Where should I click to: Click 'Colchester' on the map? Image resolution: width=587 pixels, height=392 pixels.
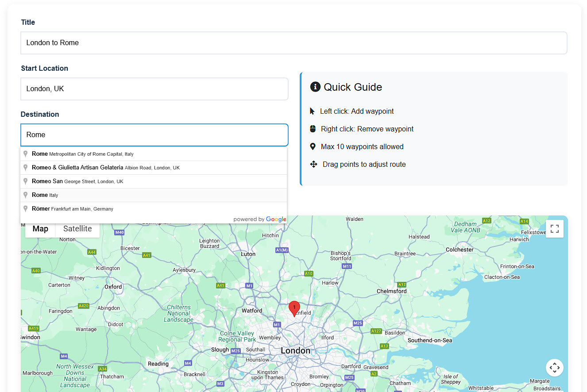(x=460, y=250)
